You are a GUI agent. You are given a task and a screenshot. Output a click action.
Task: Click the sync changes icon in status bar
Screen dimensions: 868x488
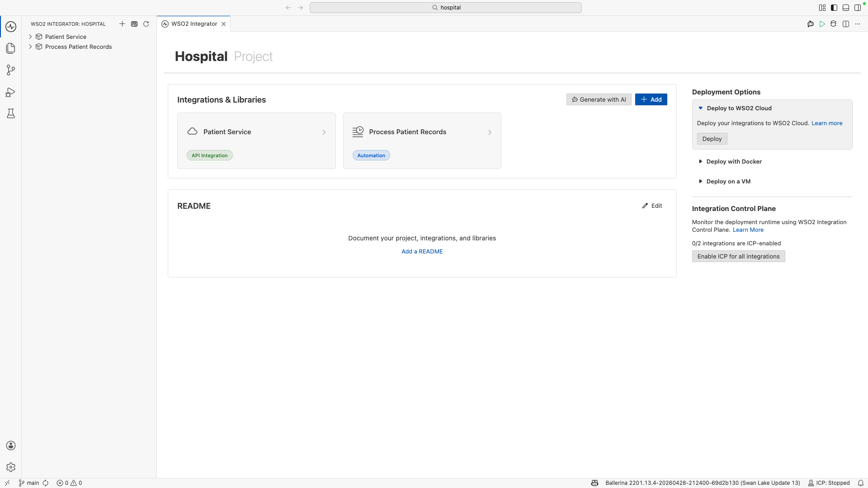46,483
